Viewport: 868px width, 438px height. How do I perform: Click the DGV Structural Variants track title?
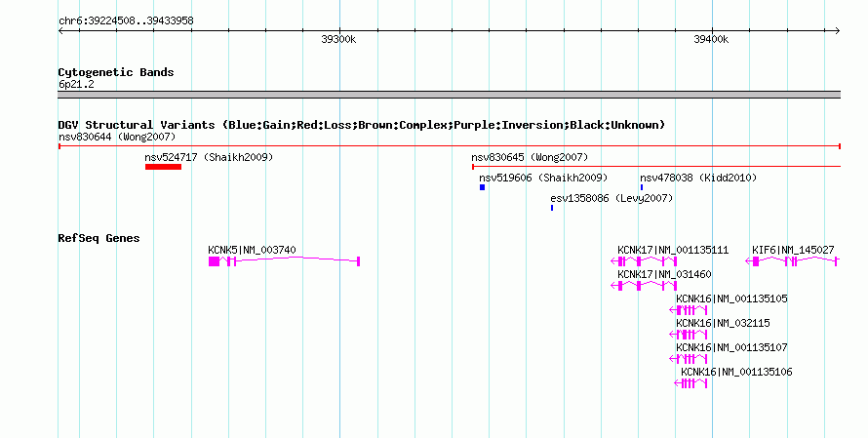point(362,125)
